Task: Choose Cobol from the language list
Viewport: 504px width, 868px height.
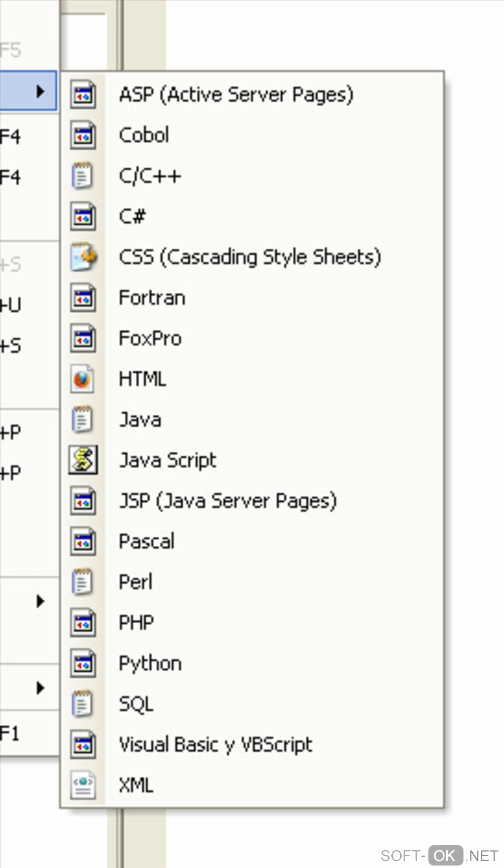Action: (144, 135)
